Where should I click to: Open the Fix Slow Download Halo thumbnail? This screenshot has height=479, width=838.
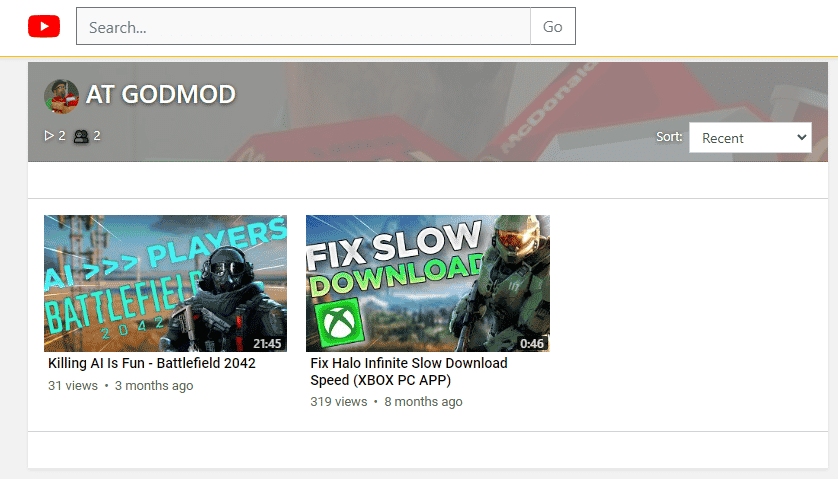pos(428,283)
